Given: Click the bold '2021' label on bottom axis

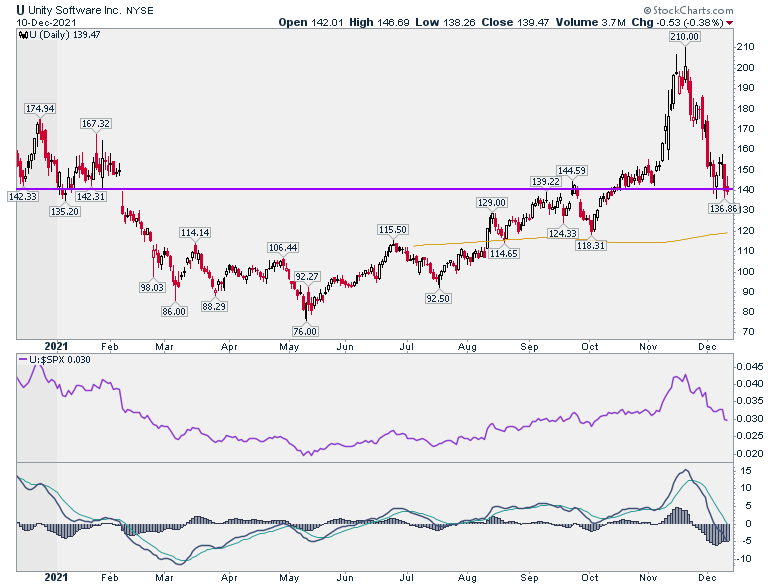Looking at the screenshot, I should [x=56, y=578].
